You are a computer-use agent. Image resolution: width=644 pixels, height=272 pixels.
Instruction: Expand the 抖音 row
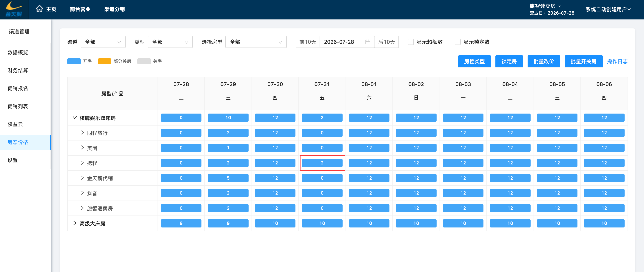[x=82, y=193]
